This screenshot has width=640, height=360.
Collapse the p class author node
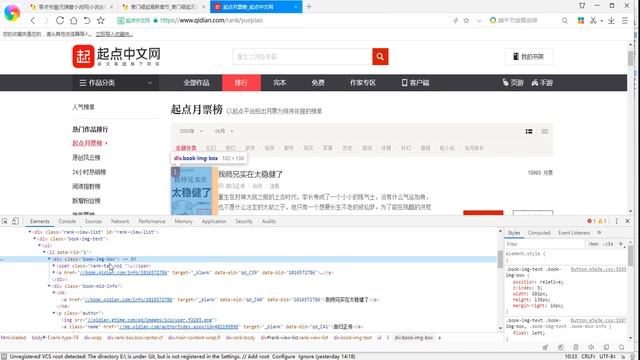(x=54, y=313)
